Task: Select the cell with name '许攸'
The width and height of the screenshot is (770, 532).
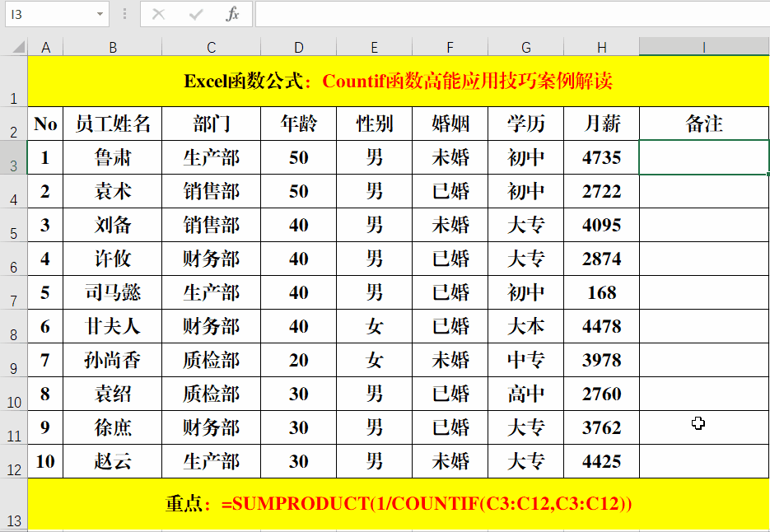Action: (113, 259)
